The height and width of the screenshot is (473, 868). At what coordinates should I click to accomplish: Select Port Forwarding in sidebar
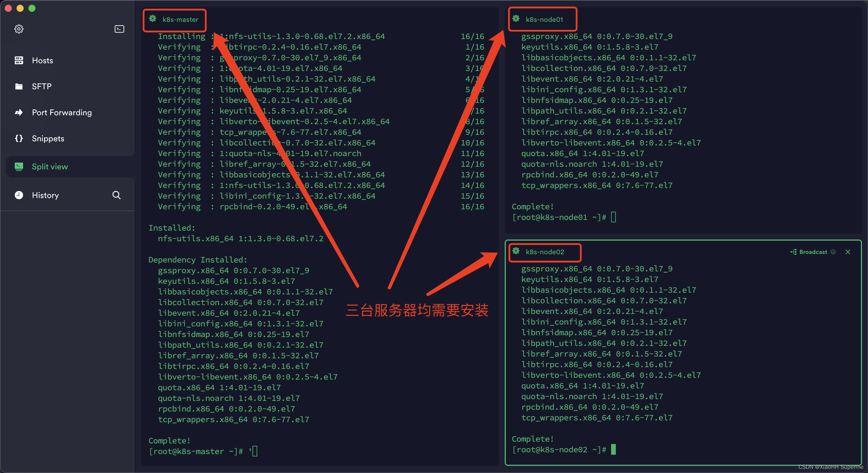coord(62,112)
